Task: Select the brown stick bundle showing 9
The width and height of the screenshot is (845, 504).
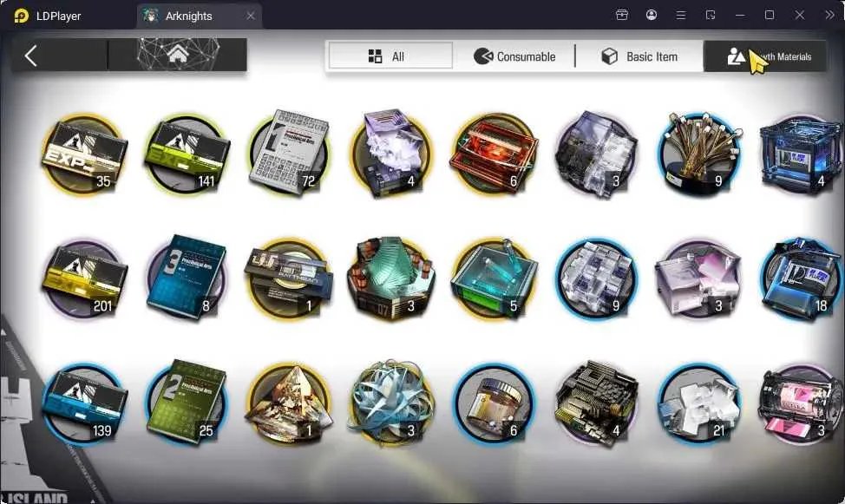Action: [x=699, y=153]
